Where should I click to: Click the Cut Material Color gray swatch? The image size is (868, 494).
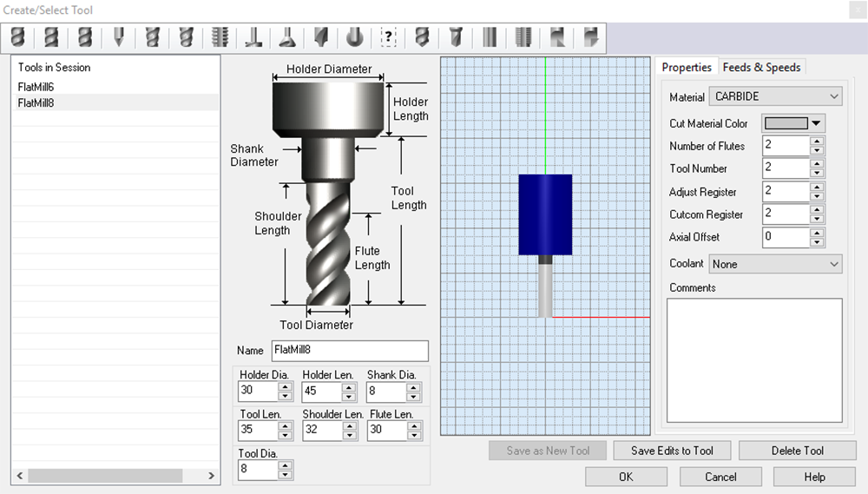click(x=786, y=123)
